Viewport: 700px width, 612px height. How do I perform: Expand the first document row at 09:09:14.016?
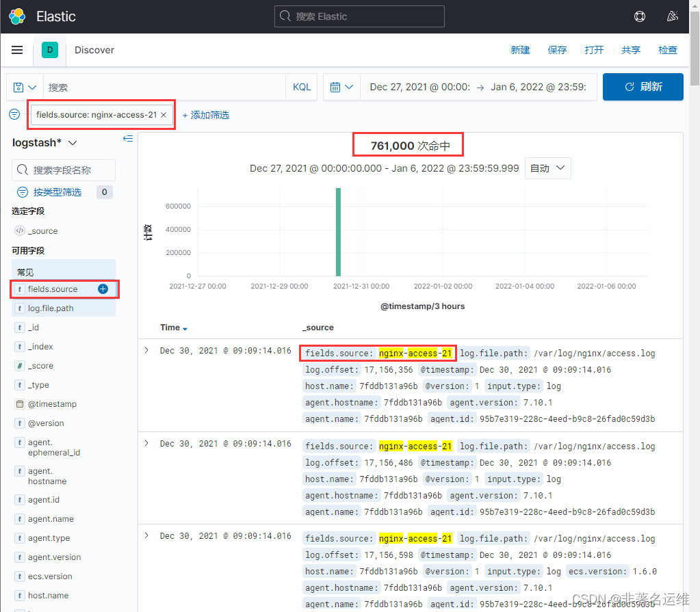(x=146, y=351)
